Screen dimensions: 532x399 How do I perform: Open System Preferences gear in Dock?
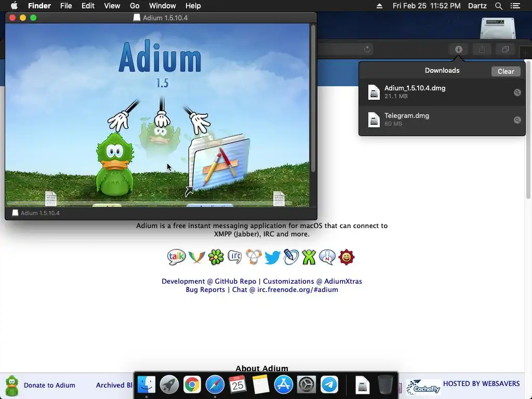pyautogui.click(x=307, y=384)
